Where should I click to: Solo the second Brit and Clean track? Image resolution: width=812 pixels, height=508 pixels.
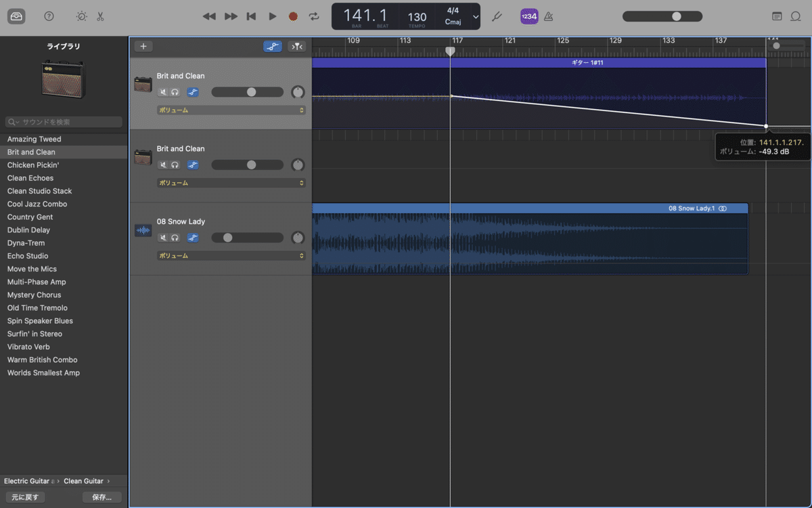(175, 165)
